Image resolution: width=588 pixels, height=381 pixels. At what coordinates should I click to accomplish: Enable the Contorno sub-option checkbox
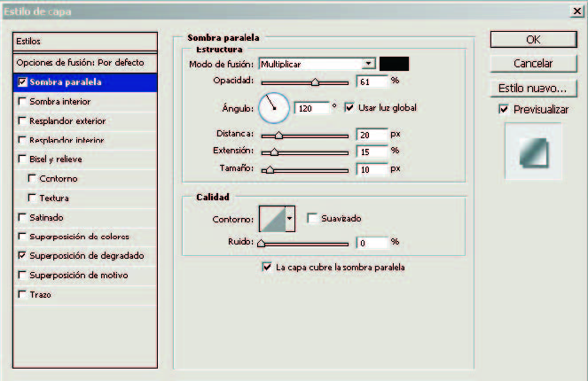pos(32,178)
